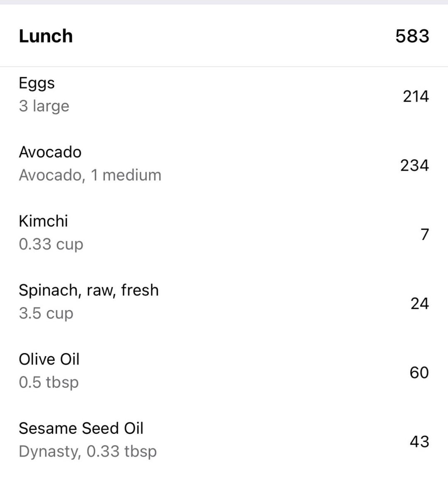
Task: Tap the 234 calorie value
Action: tap(414, 166)
